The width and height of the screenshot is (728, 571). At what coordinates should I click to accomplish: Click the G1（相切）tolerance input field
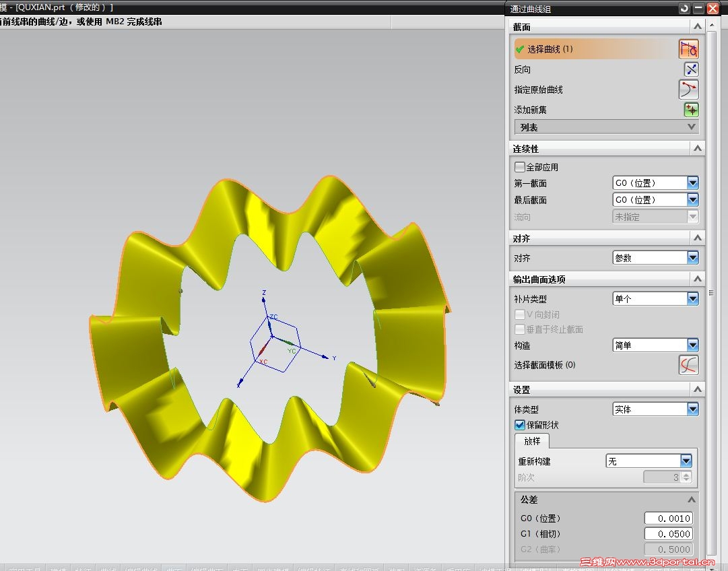coord(669,535)
